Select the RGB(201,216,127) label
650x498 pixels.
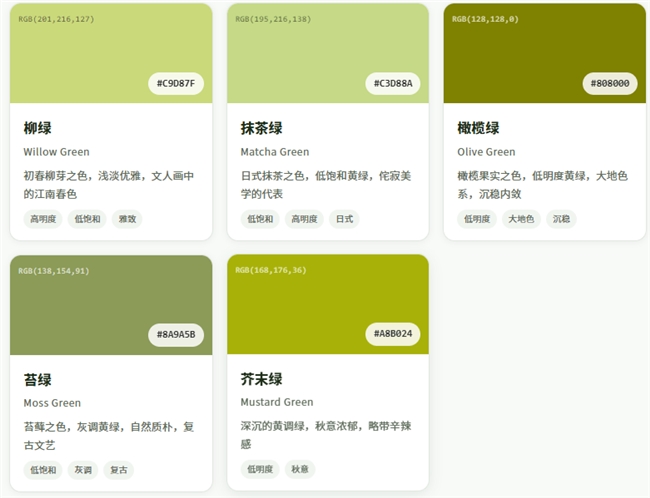[56, 19]
